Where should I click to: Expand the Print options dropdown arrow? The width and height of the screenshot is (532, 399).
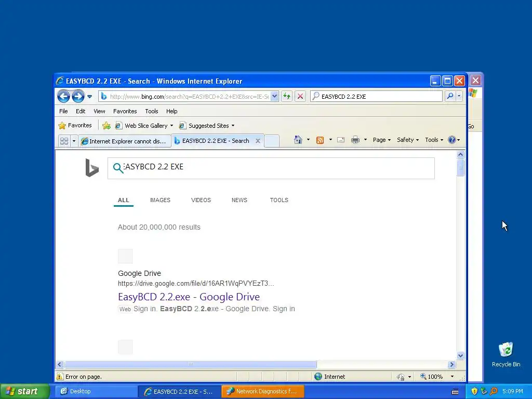(x=365, y=140)
